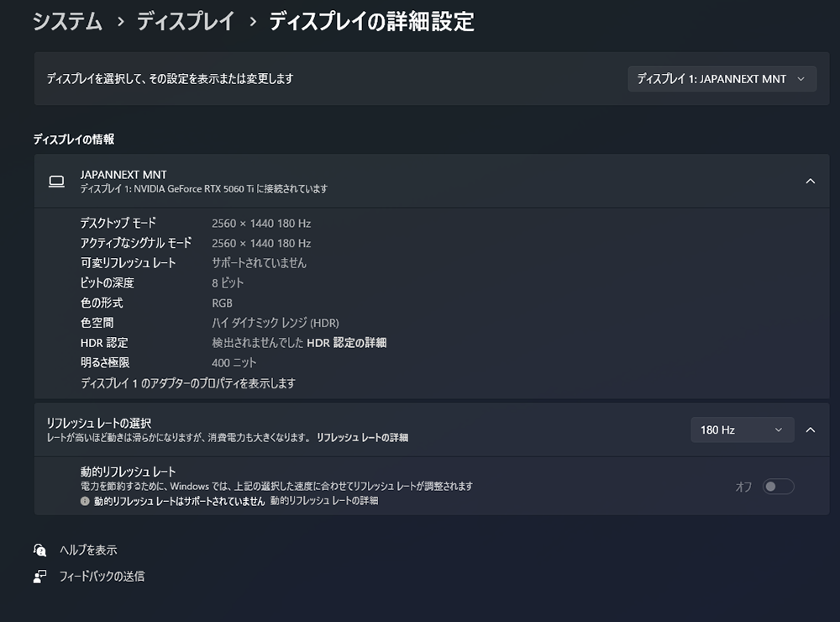Collapse the リフレッシュ レートの選択 section
Screen dimensions: 840x622
810,430
